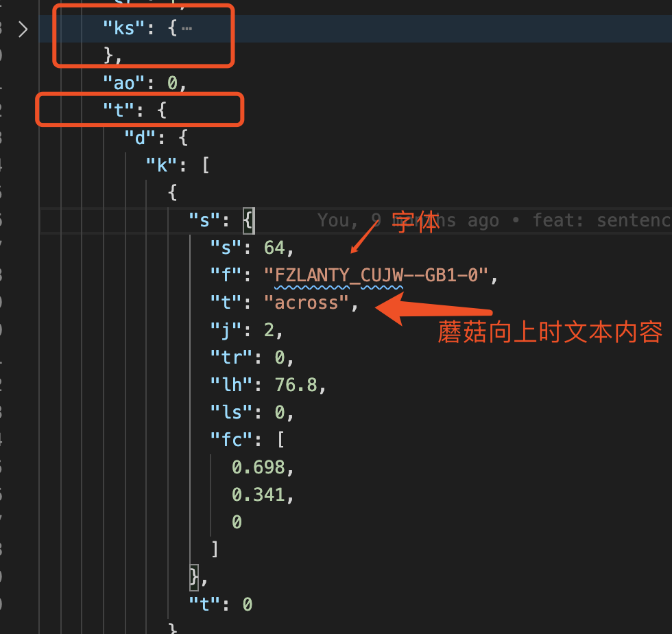Click the "k" array key
The height and width of the screenshot is (634, 672).
(160, 165)
